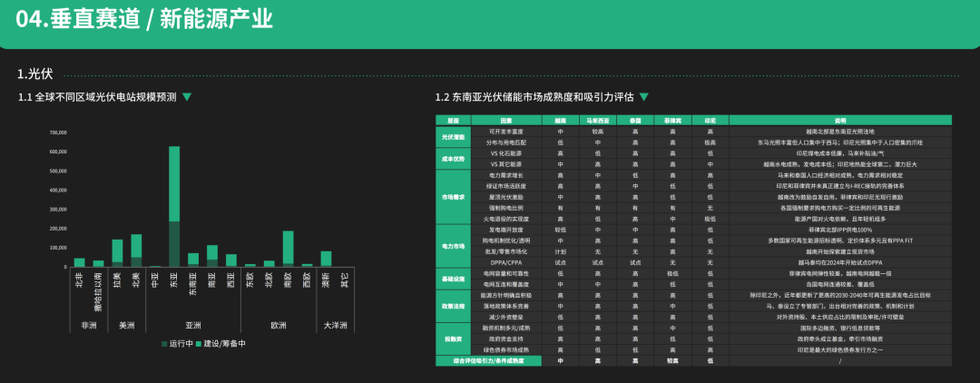Click the 越南 column header in the table
The image size is (980, 383).
coord(560,120)
